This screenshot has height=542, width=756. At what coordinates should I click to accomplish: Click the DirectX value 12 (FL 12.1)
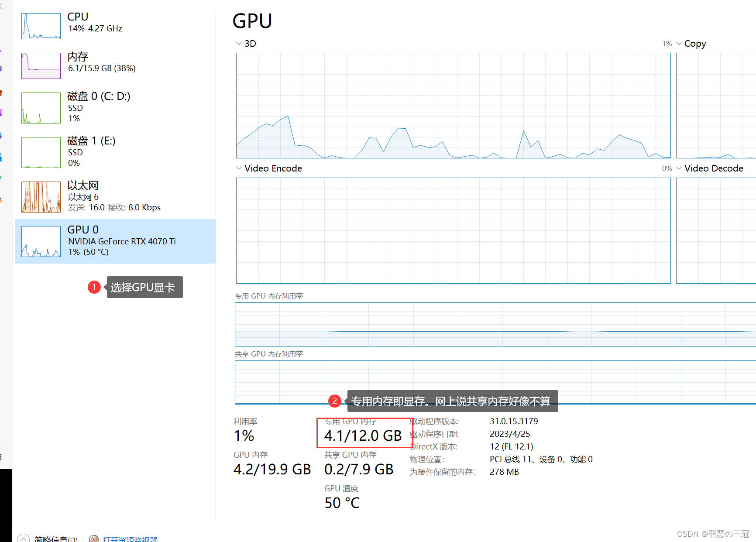[x=512, y=446]
